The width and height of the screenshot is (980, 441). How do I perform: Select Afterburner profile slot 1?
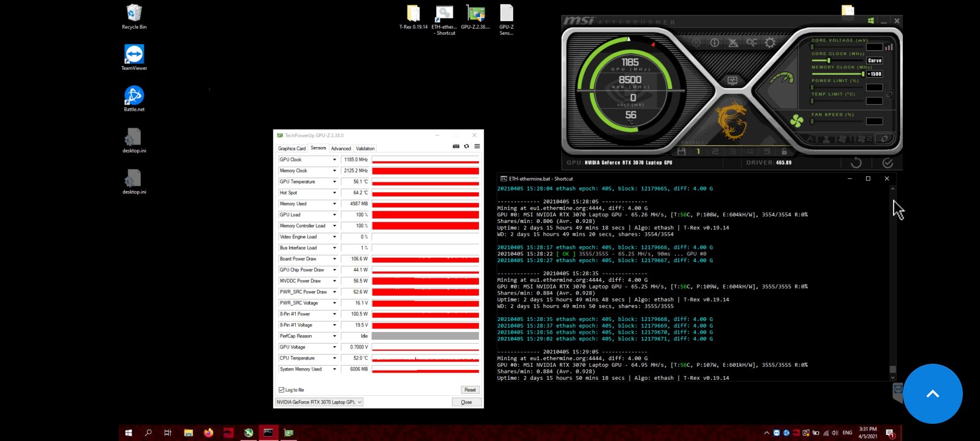pos(698,151)
